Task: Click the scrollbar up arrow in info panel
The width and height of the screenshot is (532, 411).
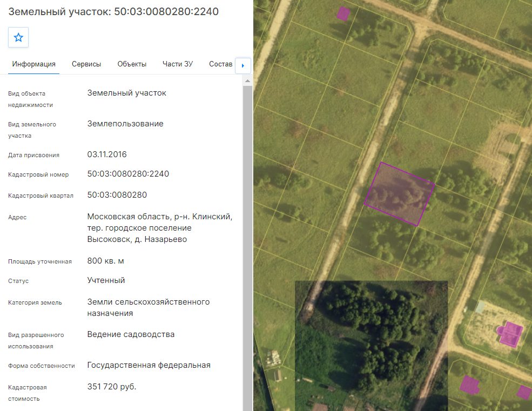Action: [x=248, y=81]
